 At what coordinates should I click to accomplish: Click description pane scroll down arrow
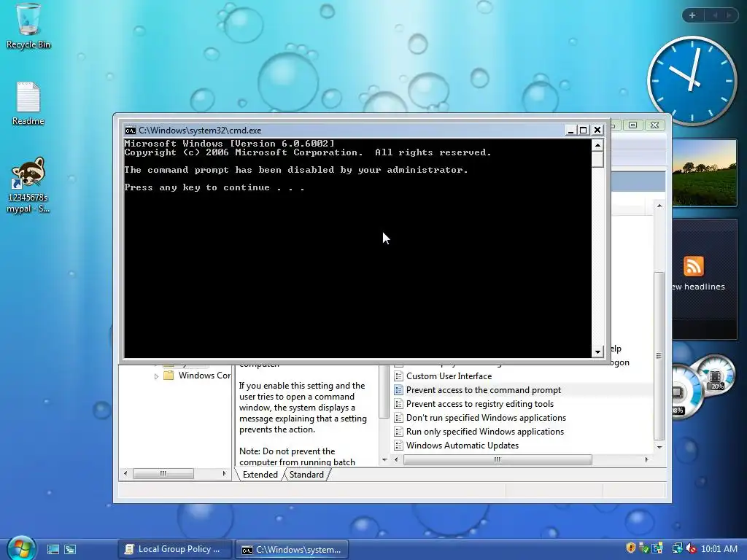click(384, 459)
